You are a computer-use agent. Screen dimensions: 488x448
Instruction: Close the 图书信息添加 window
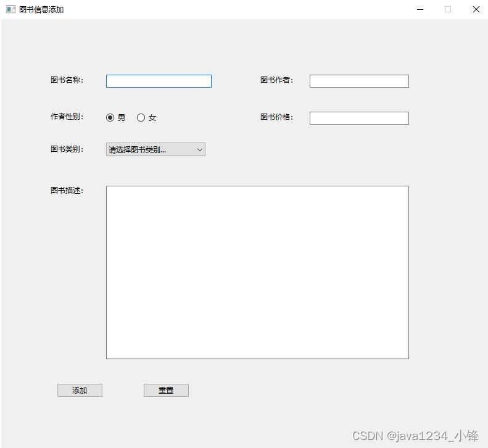point(476,9)
